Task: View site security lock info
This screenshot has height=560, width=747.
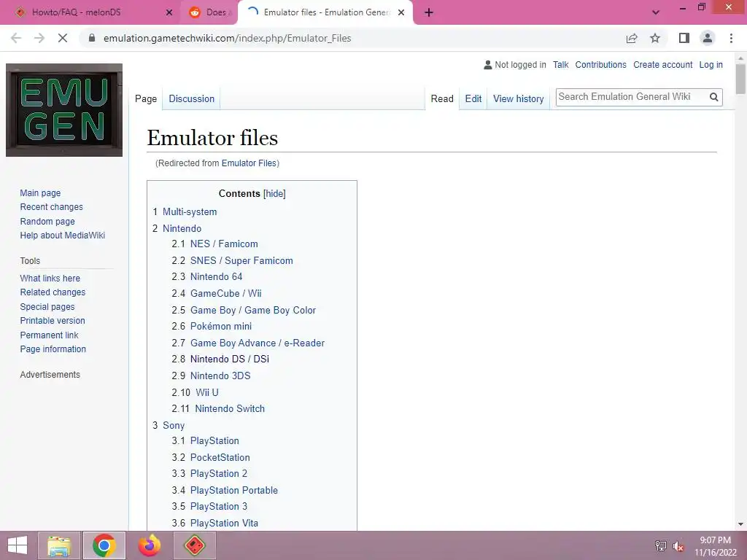Action: tap(92, 38)
